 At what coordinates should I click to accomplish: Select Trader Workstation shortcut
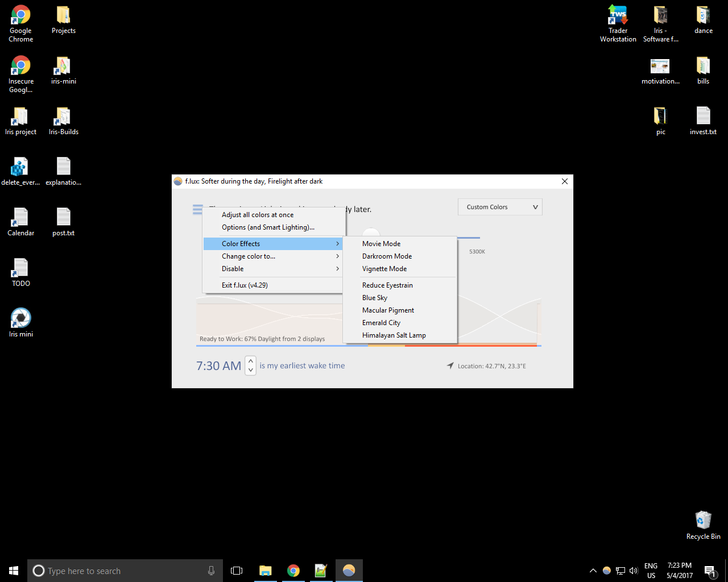[x=618, y=24]
